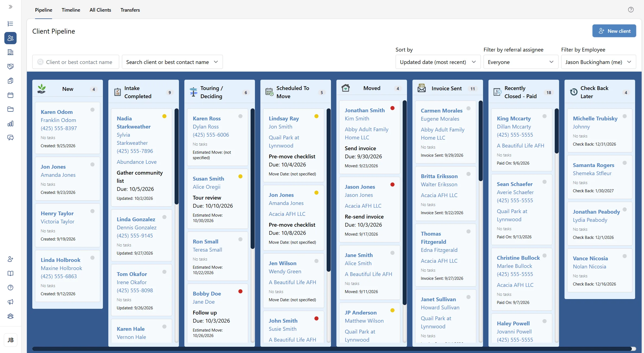Open the Sort by dropdown
Image resolution: width=644 pixels, height=353 pixels.
pos(438,62)
